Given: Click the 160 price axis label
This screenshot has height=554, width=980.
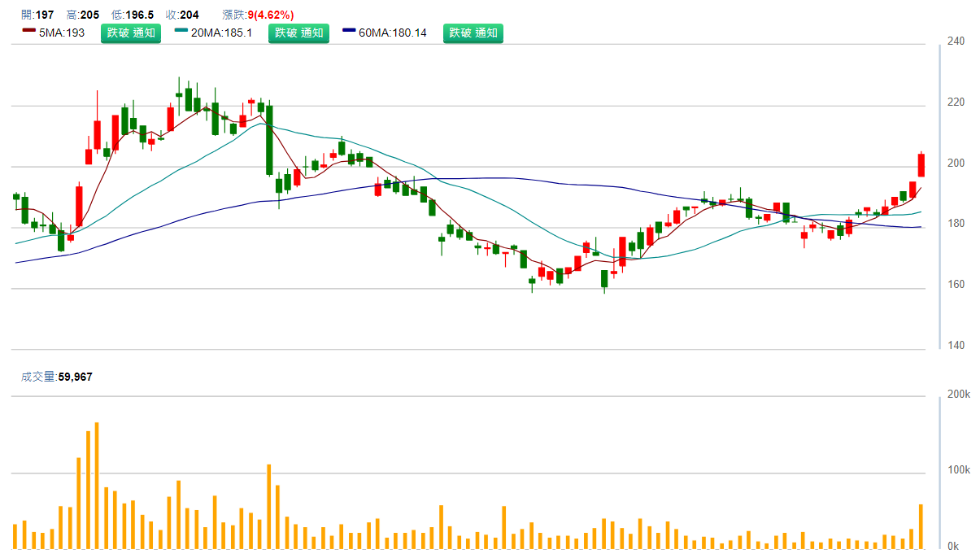Looking at the screenshot, I should 956,285.
